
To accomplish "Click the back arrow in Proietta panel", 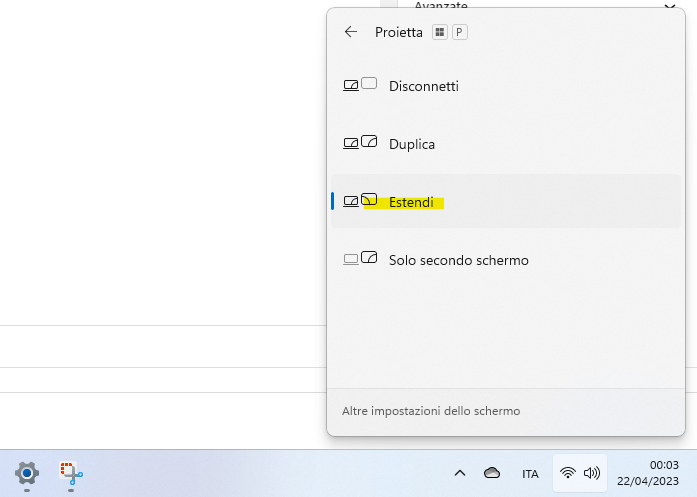I will (350, 32).
